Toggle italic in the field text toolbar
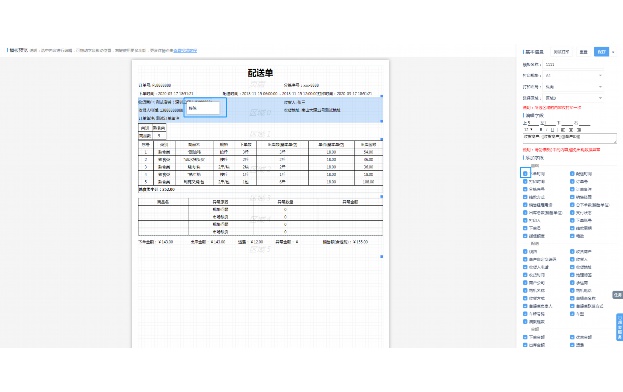 tap(546, 129)
